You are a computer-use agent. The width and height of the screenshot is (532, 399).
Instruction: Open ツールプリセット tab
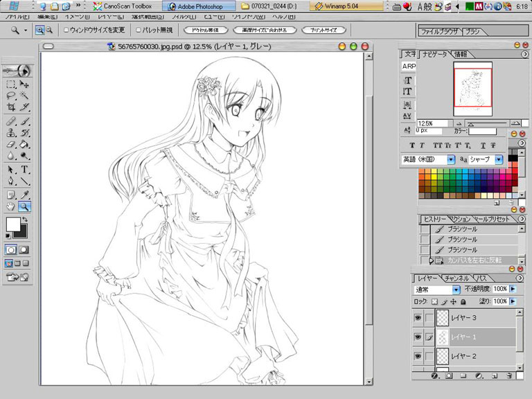point(493,220)
